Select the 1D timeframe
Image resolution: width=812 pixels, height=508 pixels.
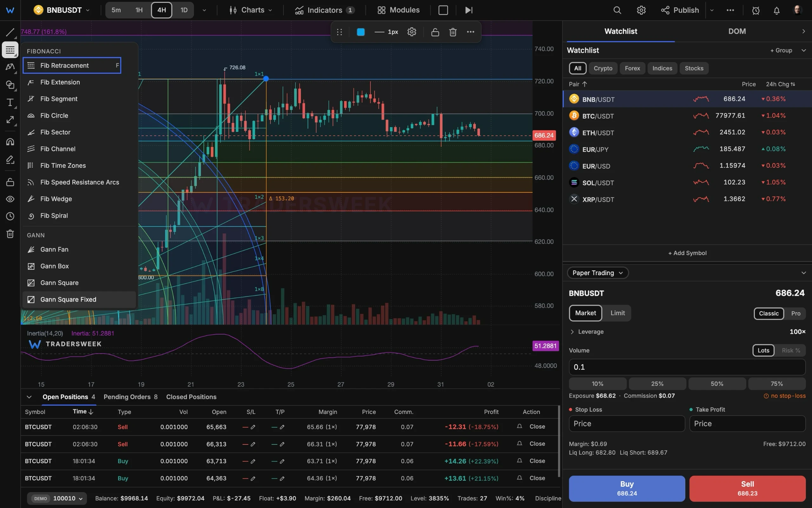(x=184, y=10)
